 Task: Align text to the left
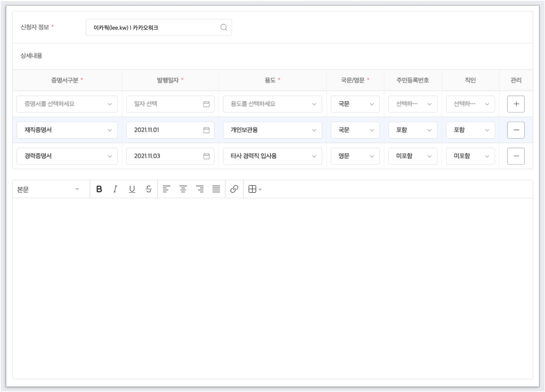(x=166, y=189)
